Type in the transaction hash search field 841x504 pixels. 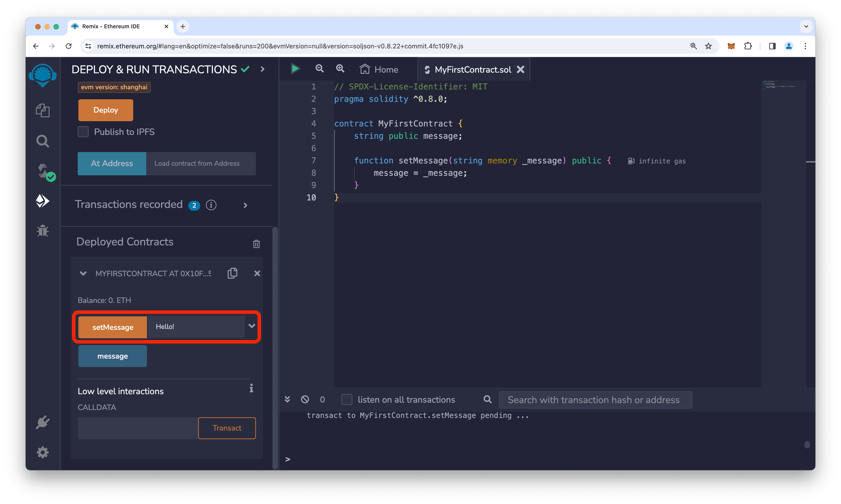coord(595,400)
